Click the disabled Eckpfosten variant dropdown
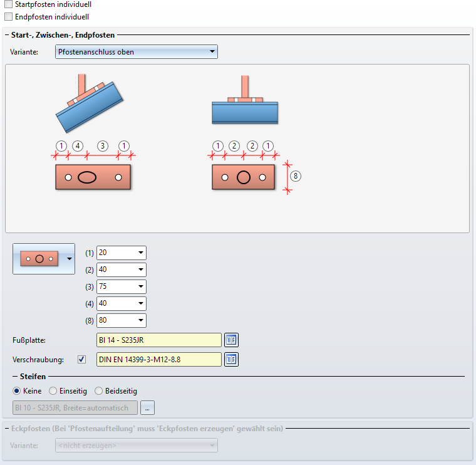Screen dimensions: 476x465 (x=137, y=446)
